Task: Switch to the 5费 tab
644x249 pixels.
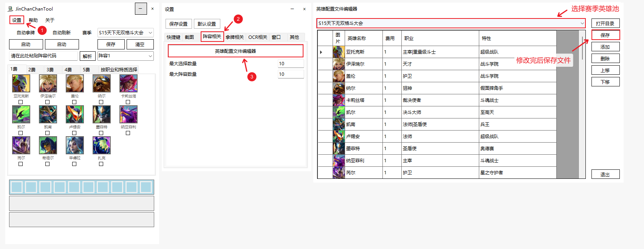Action: (87, 70)
